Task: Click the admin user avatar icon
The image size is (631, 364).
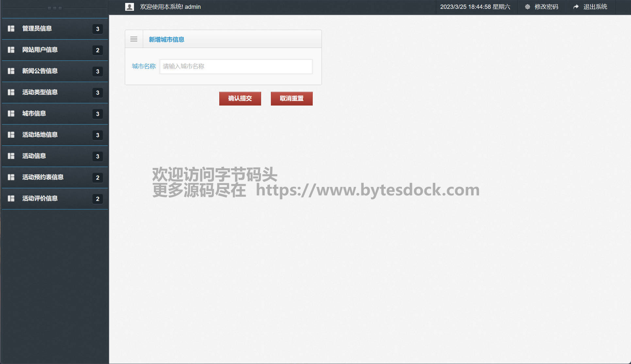Action: click(129, 7)
